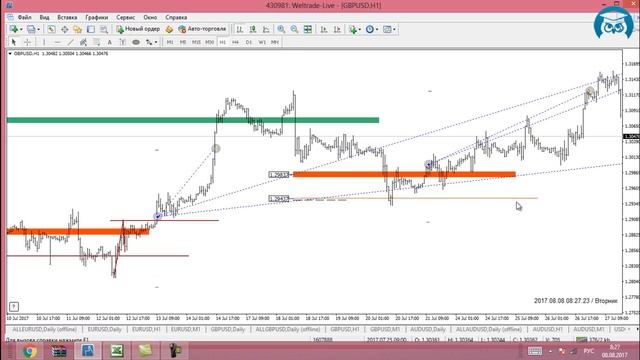Open the Strategy Tester icon
This screenshot has height=360, width=640.
(x=104, y=29)
